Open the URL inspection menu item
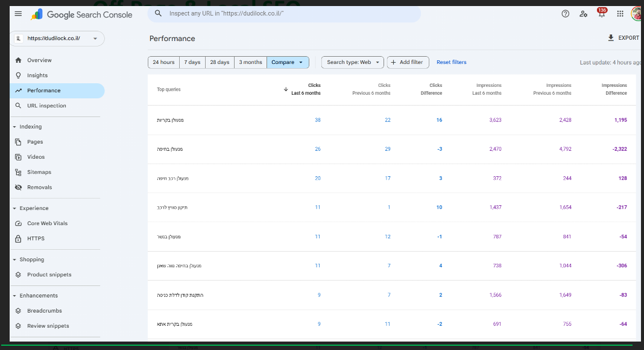This screenshot has height=350, width=644. click(x=46, y=106)
